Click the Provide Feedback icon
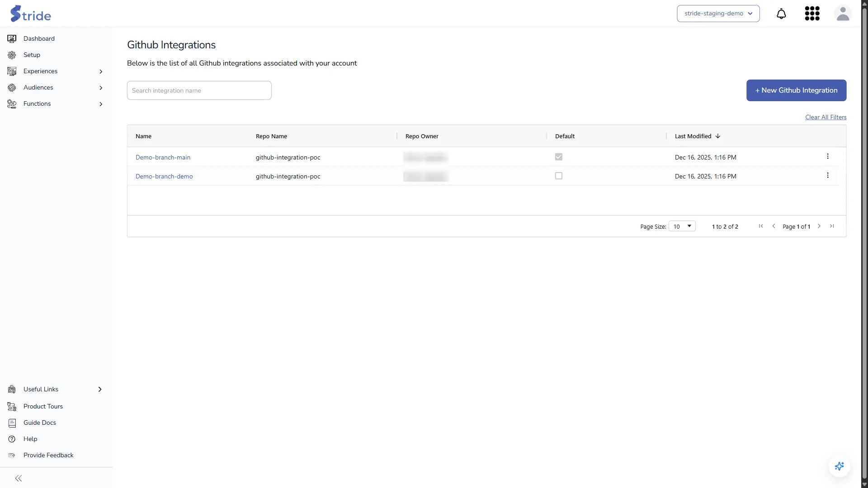The width and height of the screenshot is (868, 488). point(12,455)
